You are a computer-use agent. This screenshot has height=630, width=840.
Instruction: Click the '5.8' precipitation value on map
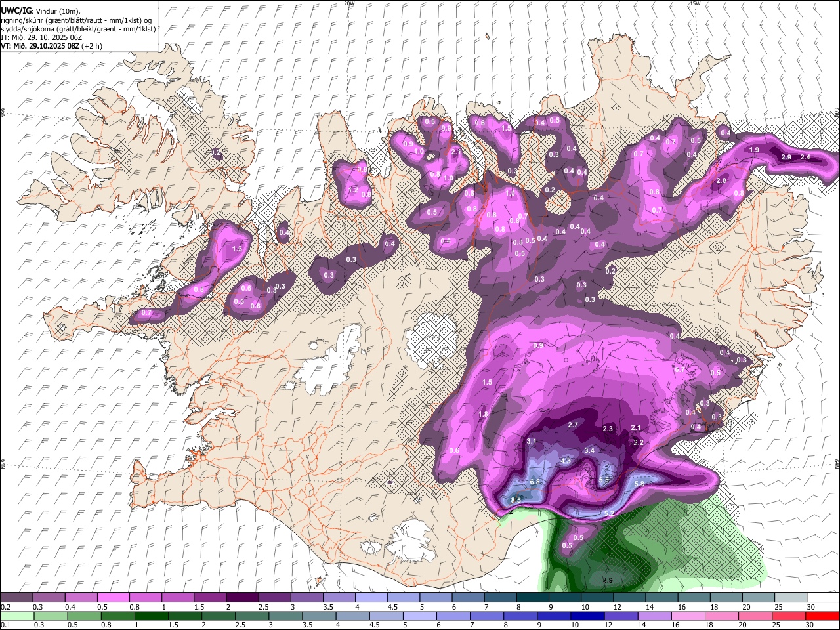point(640,484)
